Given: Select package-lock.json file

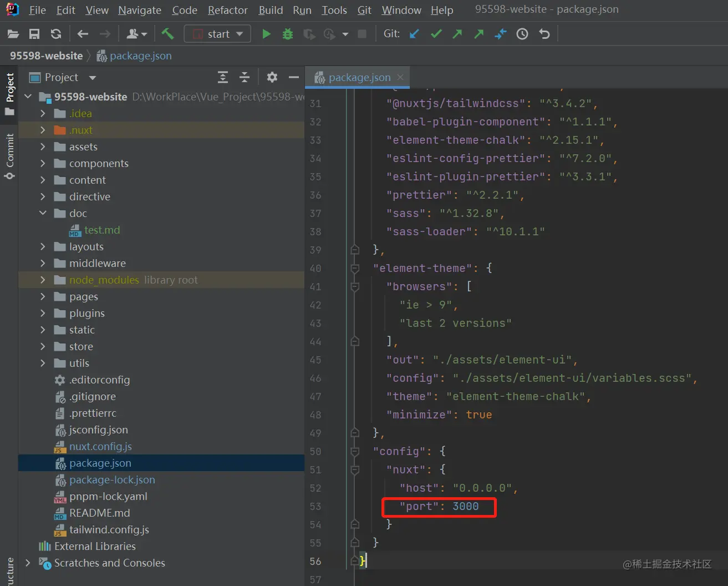Looking at the screenshot, I should point(112,479).
